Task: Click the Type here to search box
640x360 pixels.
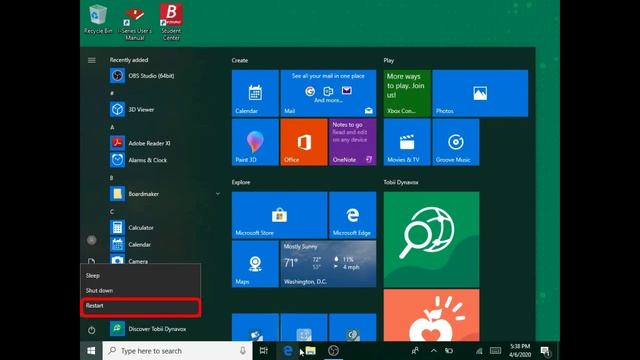Action: point(178,351)
